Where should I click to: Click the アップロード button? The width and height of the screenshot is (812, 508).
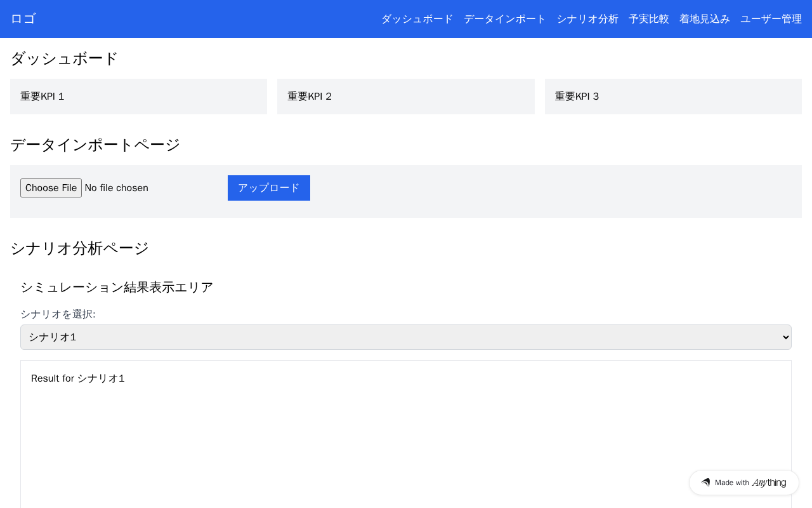(x=269, y=188)
